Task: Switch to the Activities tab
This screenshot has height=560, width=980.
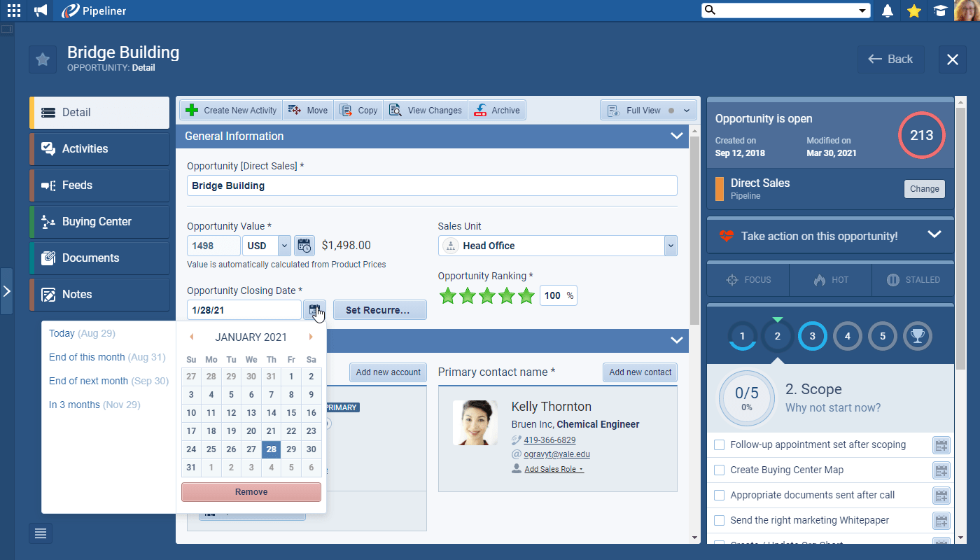Action: tap(98, 148)
